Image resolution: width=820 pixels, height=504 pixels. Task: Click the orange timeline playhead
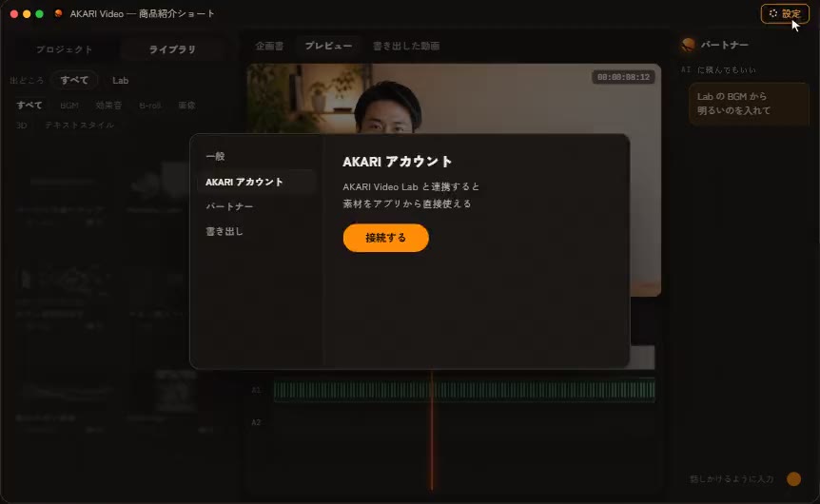coord(432,430)
